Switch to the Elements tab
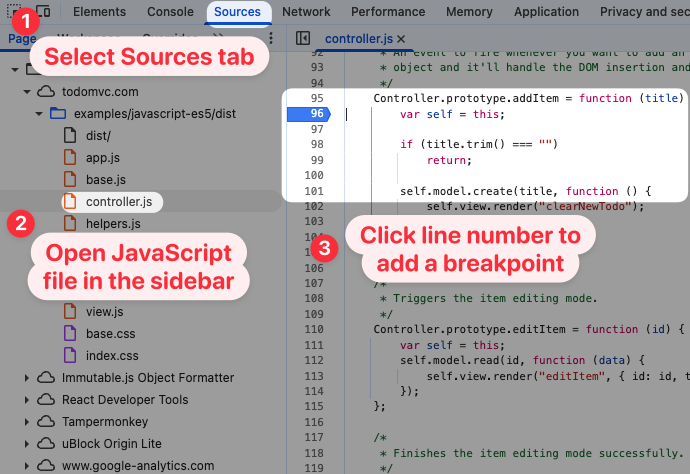 99,11
